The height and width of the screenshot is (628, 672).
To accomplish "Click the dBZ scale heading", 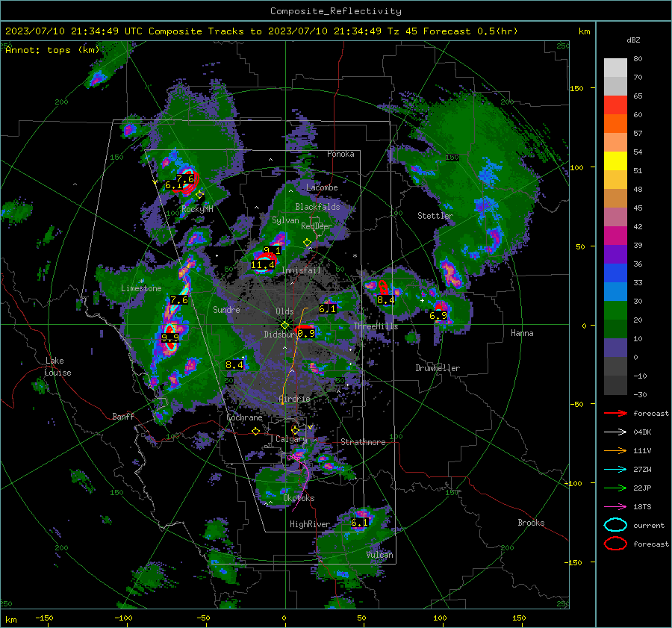I will pos(633,40).
